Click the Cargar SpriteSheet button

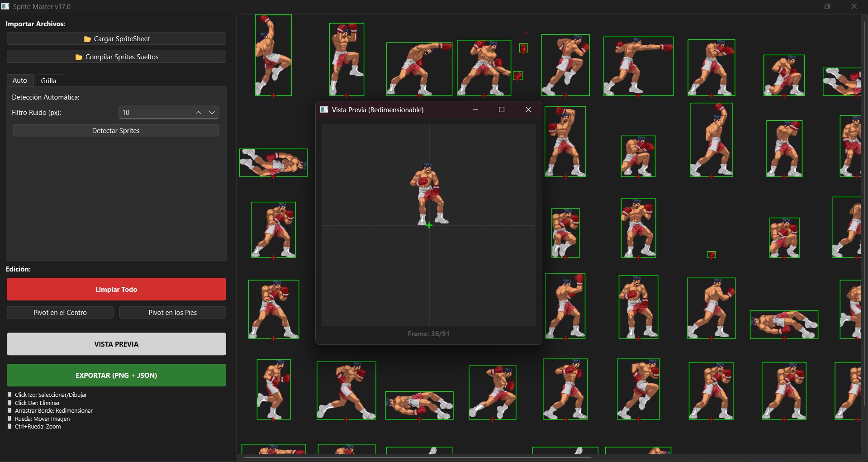[x=116, y=39]
